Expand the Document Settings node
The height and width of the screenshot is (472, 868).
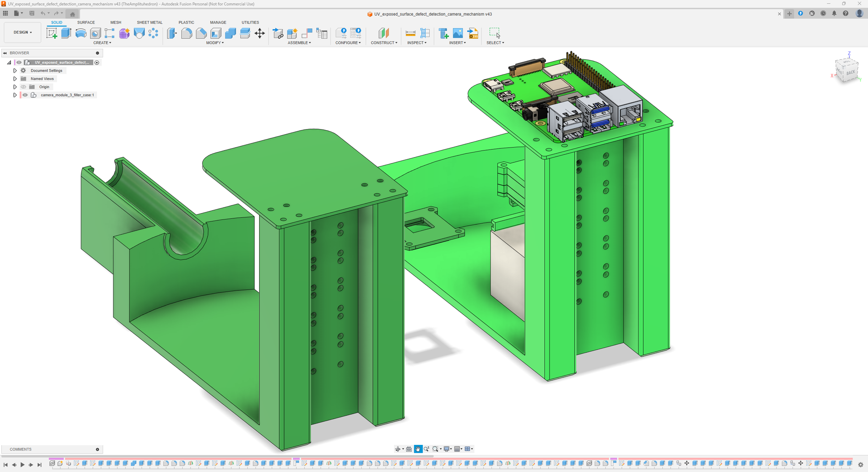coord(15,71)
